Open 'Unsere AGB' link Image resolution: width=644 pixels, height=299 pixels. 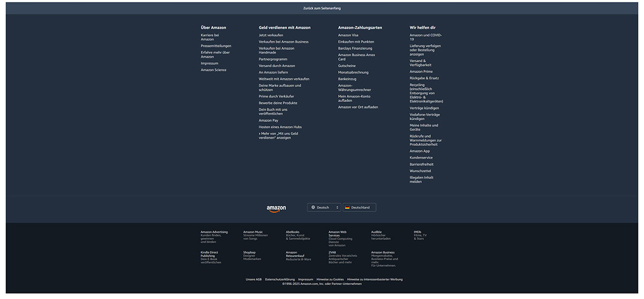coord(254,279)
